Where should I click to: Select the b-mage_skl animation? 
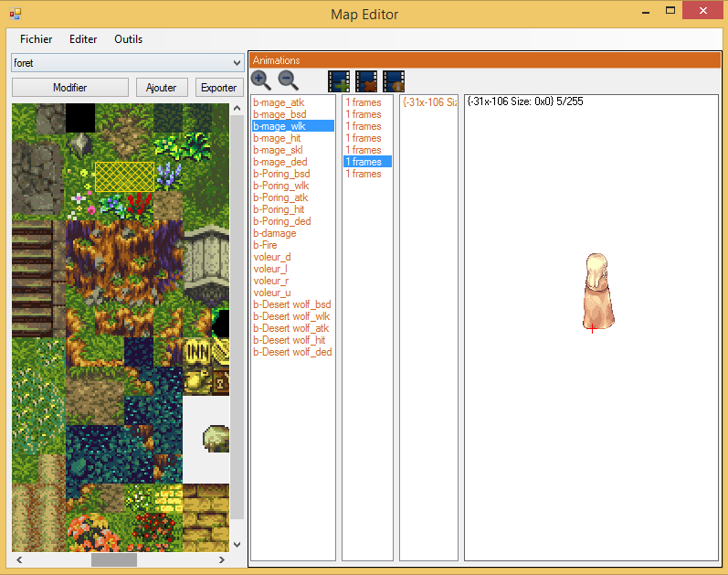(x=293, y=150)
